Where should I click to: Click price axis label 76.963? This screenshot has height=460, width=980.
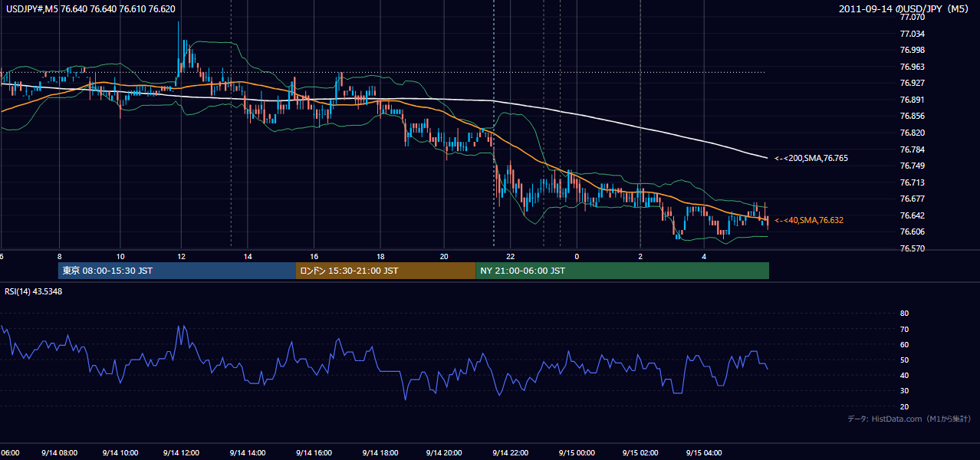(912, 67)
